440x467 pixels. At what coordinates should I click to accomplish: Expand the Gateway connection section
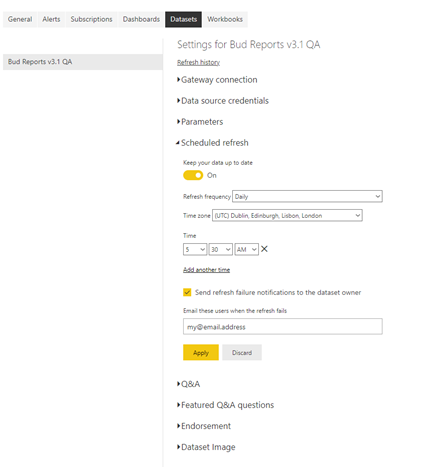pyautogui.click(x=217, y=80)
